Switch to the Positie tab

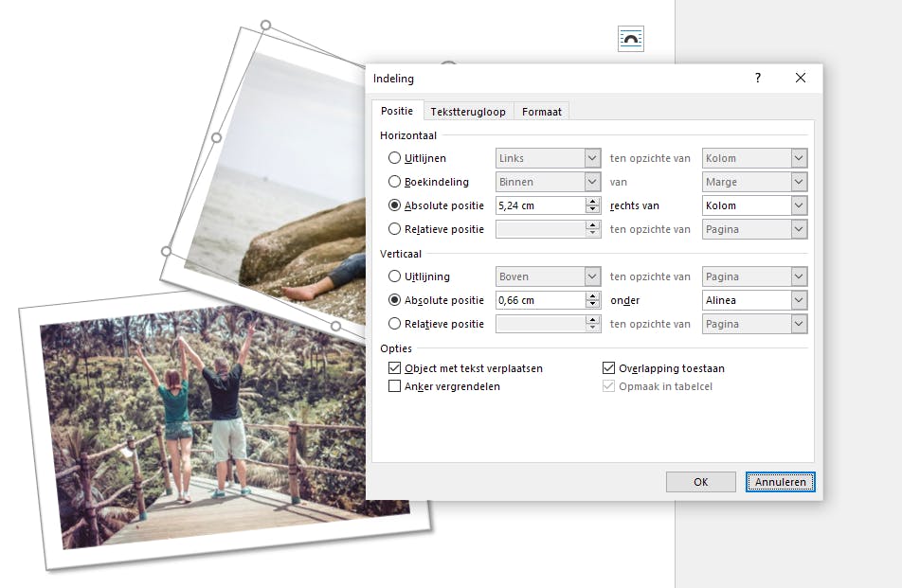point(397,111)
